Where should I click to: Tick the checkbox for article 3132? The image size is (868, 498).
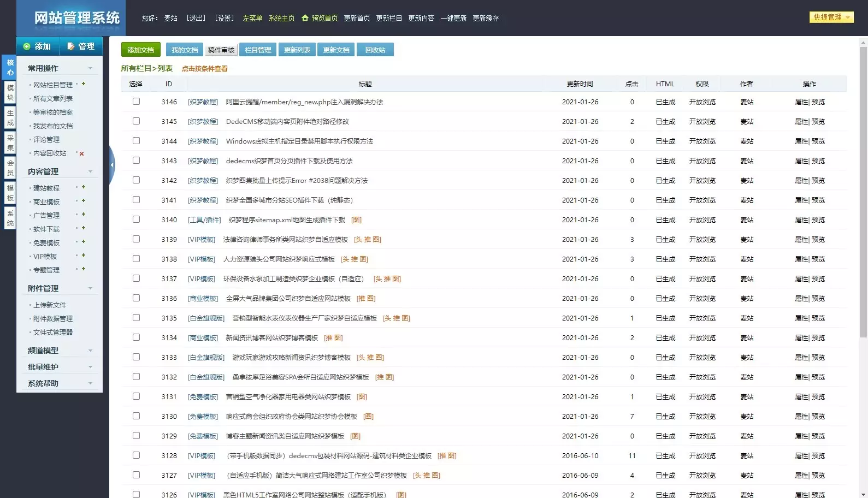click(x=136, y=377)
